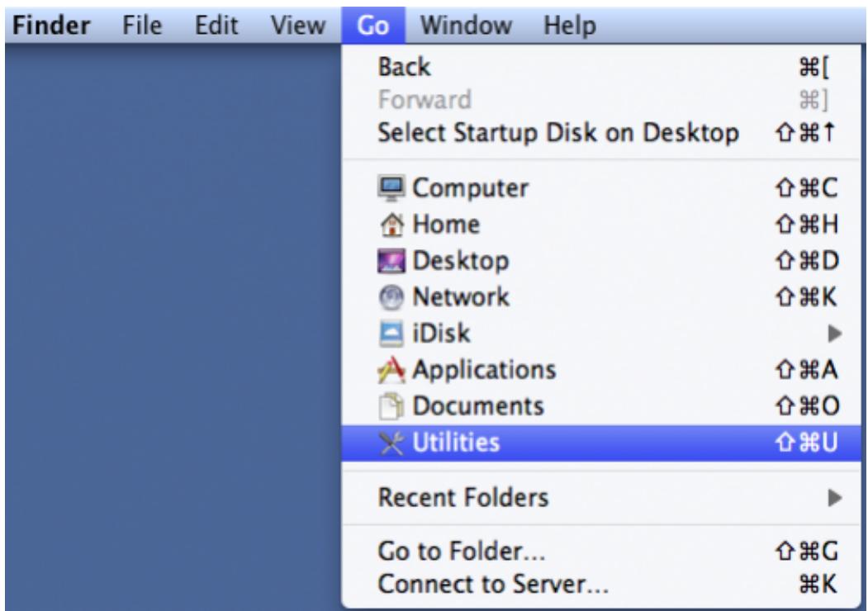
Task: Click the Documents pages icon
Action: 391,406
